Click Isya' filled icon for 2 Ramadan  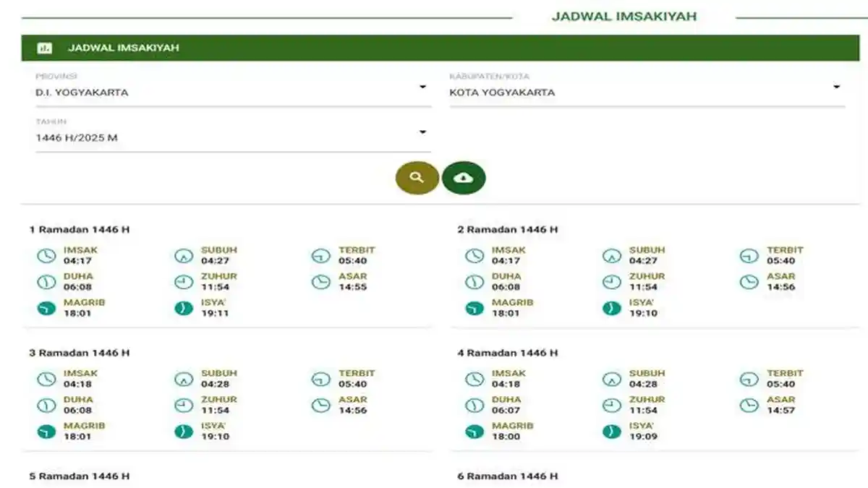612,309
